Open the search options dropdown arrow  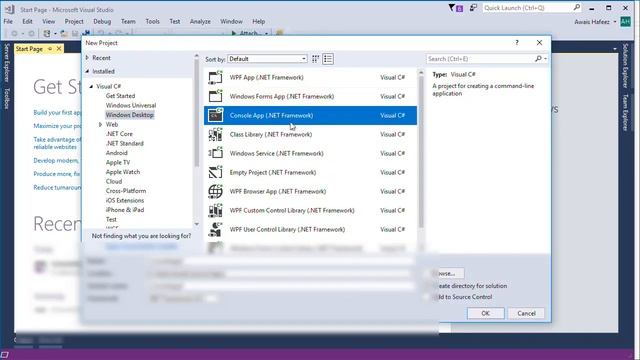pos(545,59)
